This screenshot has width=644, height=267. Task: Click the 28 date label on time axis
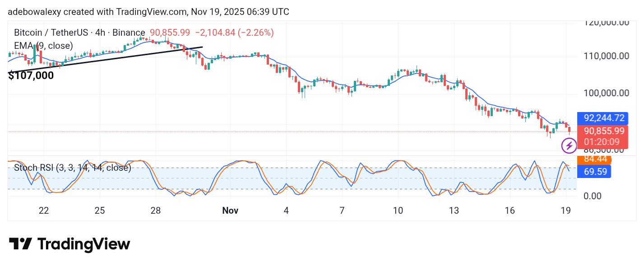coord(156,211)
